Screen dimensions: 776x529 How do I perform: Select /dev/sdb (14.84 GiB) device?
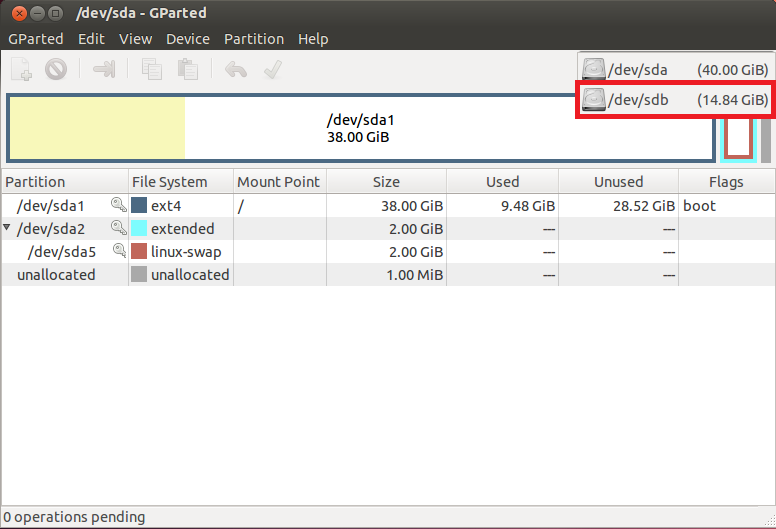(675, 99)
